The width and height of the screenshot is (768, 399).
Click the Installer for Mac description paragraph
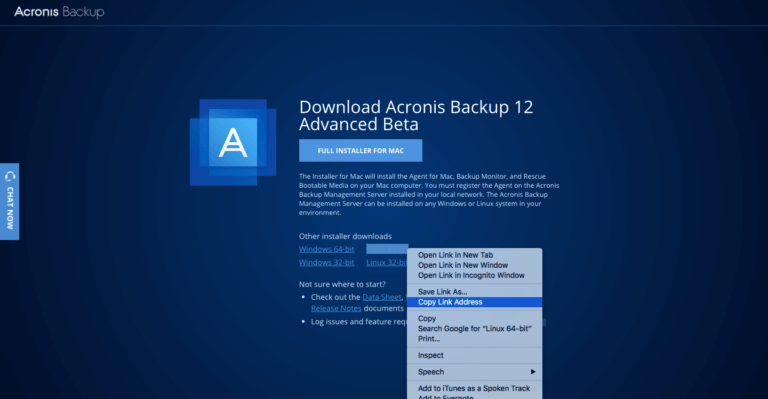(429, 194)
